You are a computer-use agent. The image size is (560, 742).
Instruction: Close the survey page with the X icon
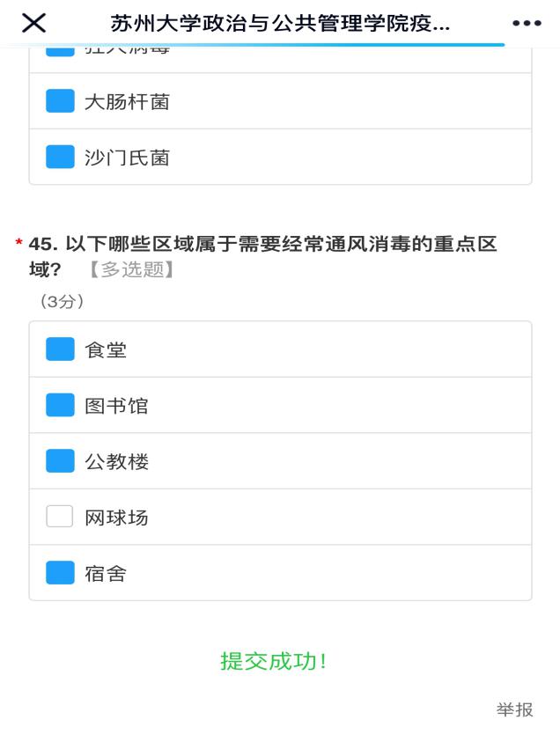pos(33,24)
